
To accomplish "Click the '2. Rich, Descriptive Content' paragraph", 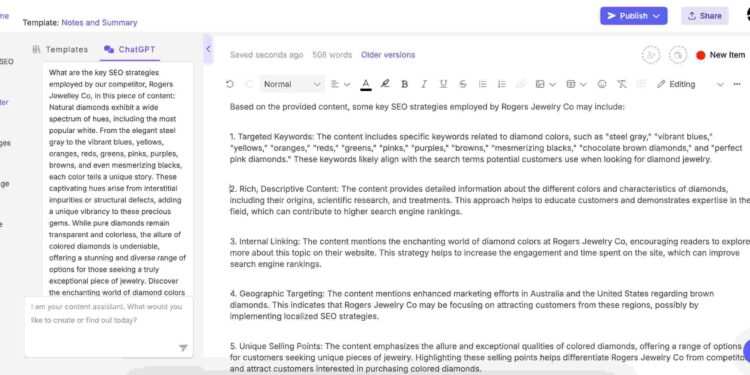I will (490, 200).
